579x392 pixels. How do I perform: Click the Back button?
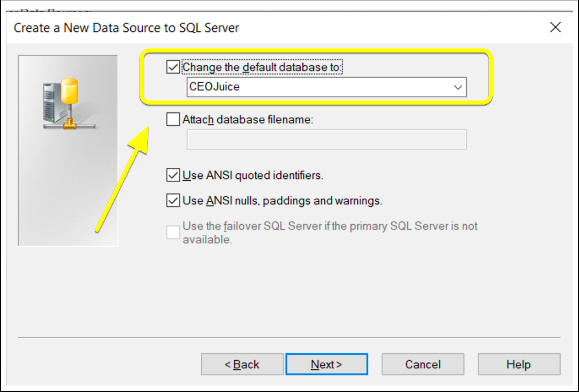tap(242, 364)
